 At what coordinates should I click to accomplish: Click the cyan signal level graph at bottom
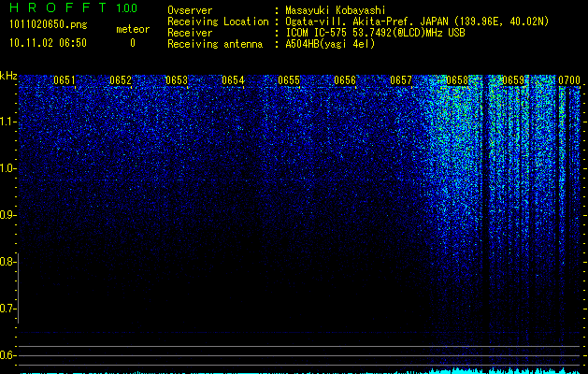pos(300,371)
